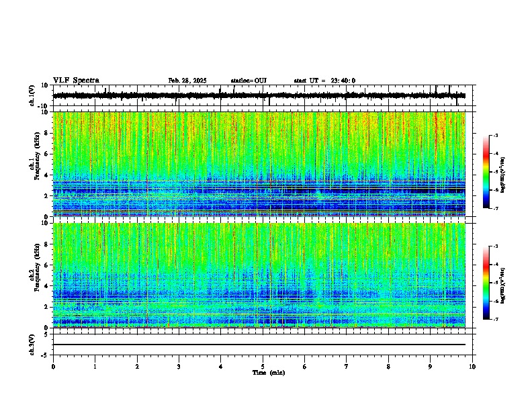Image resolution: width=532 pixels, height=411 pixels.
Task: Click the ch.1 voltage waveform trace
Action: pos(259,95)
